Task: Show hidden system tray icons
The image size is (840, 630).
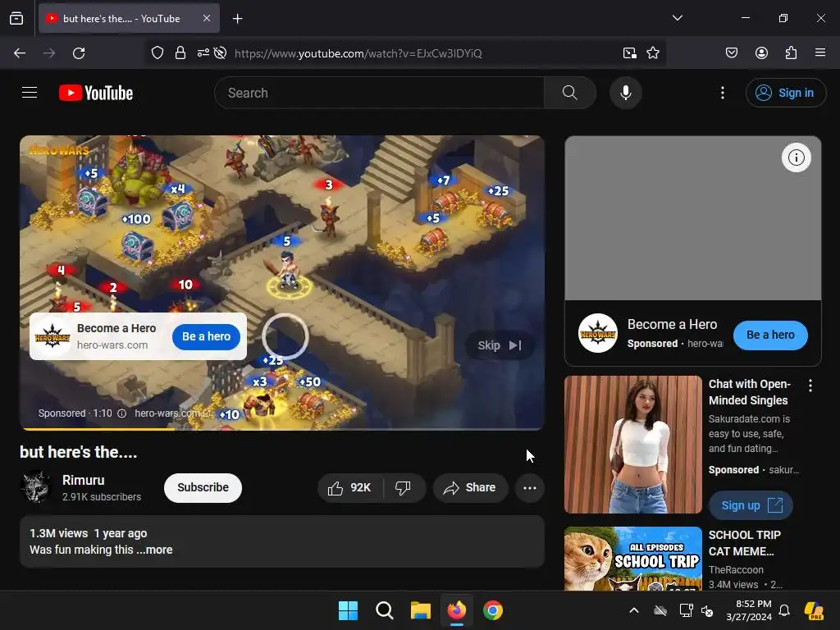Action: pos(634,610)
